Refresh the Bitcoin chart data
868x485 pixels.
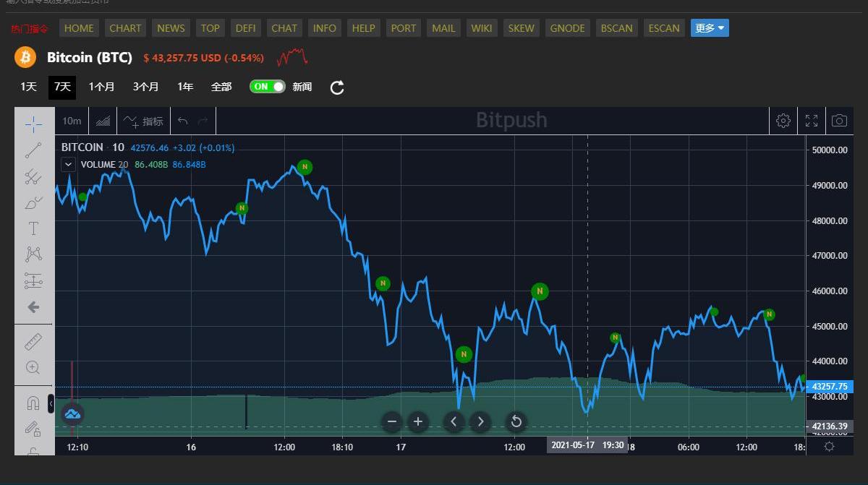click(x=337, y=87)
